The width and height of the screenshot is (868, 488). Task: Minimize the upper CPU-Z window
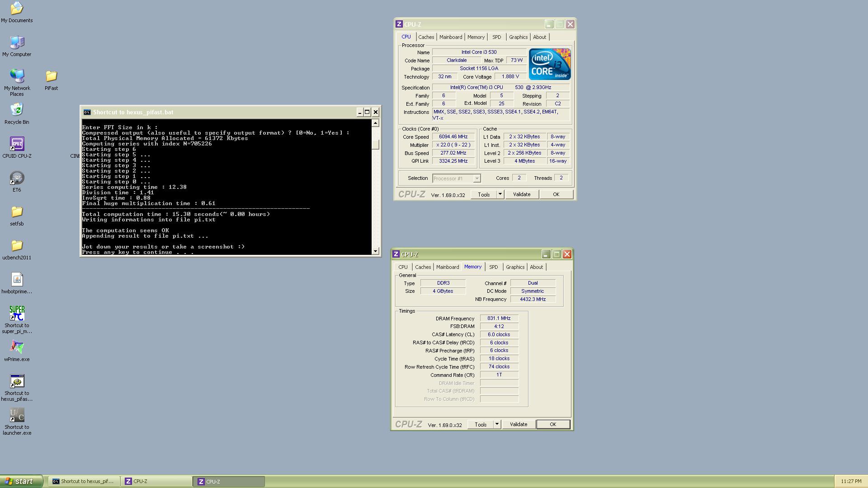[549, 24]
